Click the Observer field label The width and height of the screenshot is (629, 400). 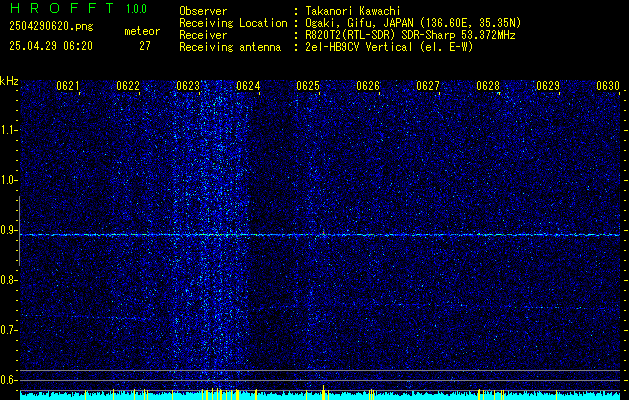coord(203,11)
